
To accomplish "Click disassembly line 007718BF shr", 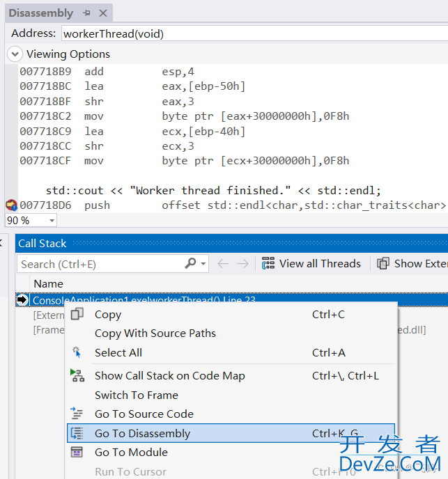I will [107, 102].
